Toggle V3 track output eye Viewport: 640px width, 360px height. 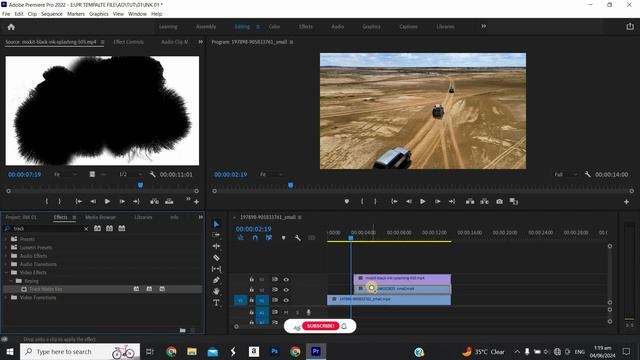click(286, 280)
